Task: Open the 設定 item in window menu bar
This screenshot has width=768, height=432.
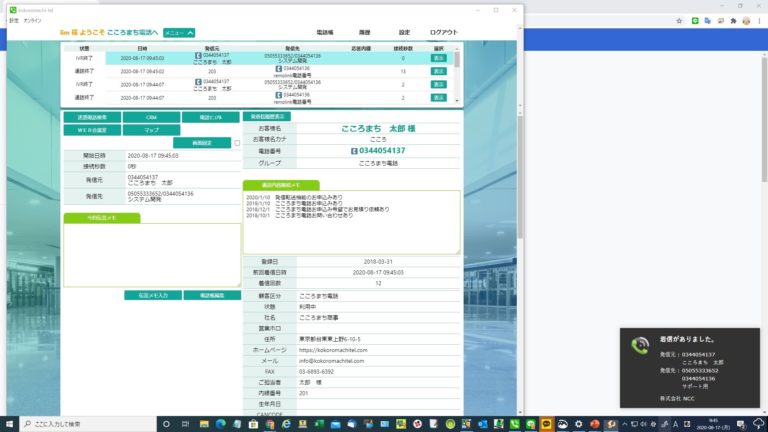Action: coord(14,21)
